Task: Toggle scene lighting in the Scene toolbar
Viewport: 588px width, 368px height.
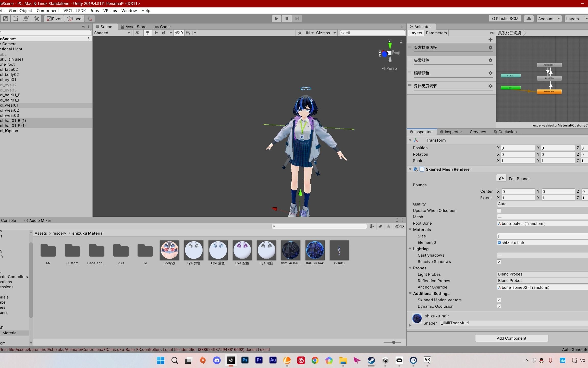Action: tap(148, 33)
